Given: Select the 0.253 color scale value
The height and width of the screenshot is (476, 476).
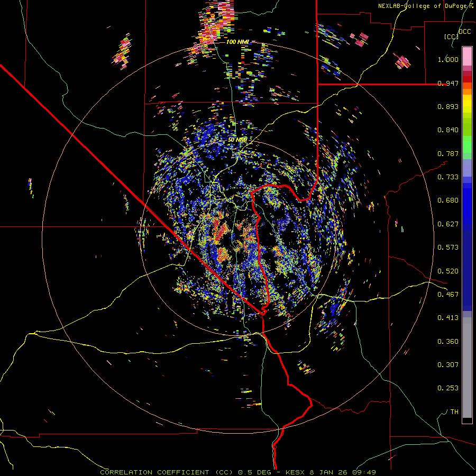Looking at the screenshot, I should 448,388.
